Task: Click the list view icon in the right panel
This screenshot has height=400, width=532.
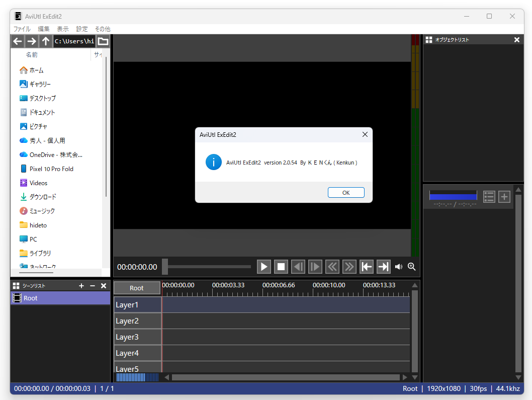Action: click(x=489, y=197)
